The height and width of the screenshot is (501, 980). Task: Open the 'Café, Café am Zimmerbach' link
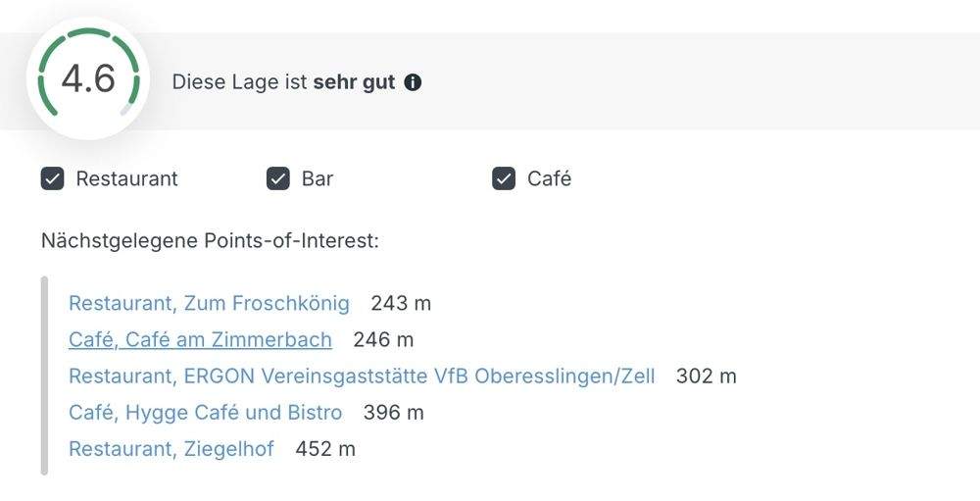(200, 339)
